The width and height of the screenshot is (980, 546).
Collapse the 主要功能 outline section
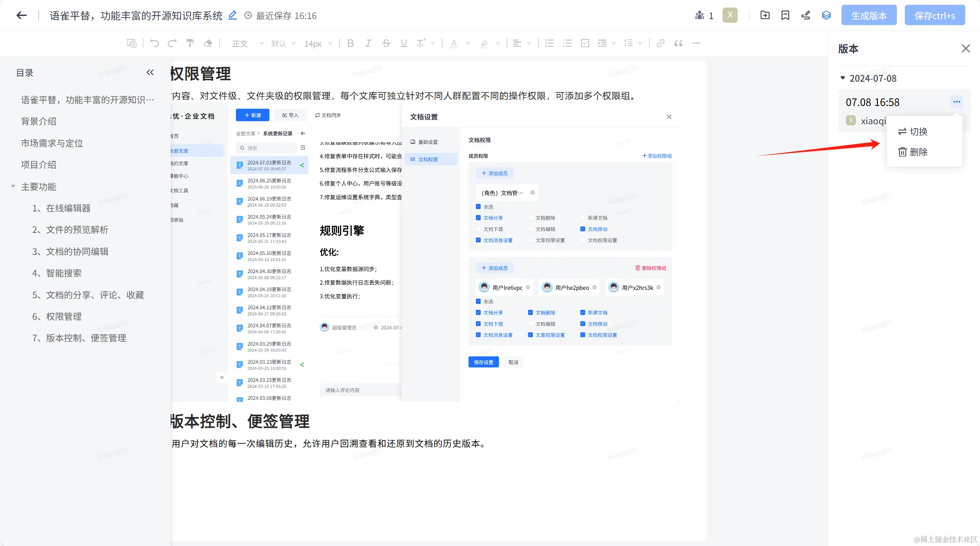pos(13,186)
